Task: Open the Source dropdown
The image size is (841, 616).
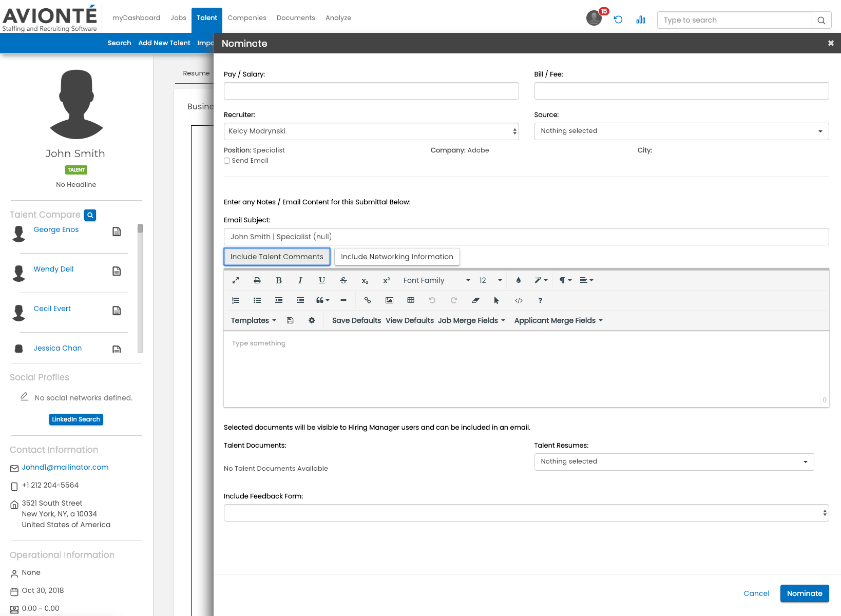Action: click(x=681, y=131)
